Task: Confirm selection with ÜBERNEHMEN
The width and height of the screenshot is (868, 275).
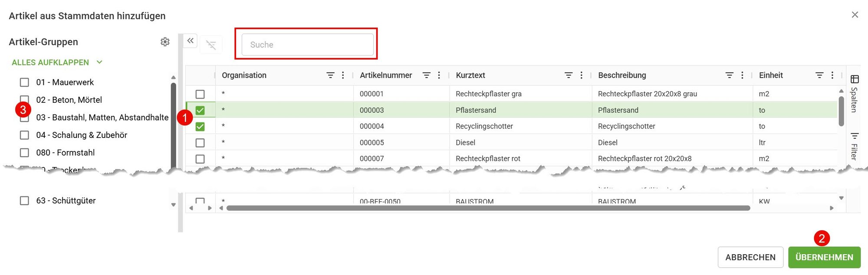Action: coord(824,257)
